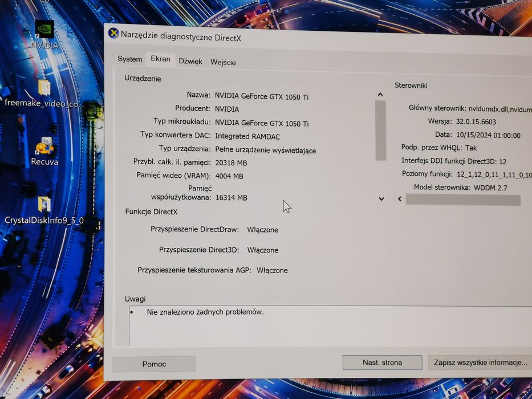532x399 pixels.
Task: Switch to the System tab
Action: click(129, 59)
